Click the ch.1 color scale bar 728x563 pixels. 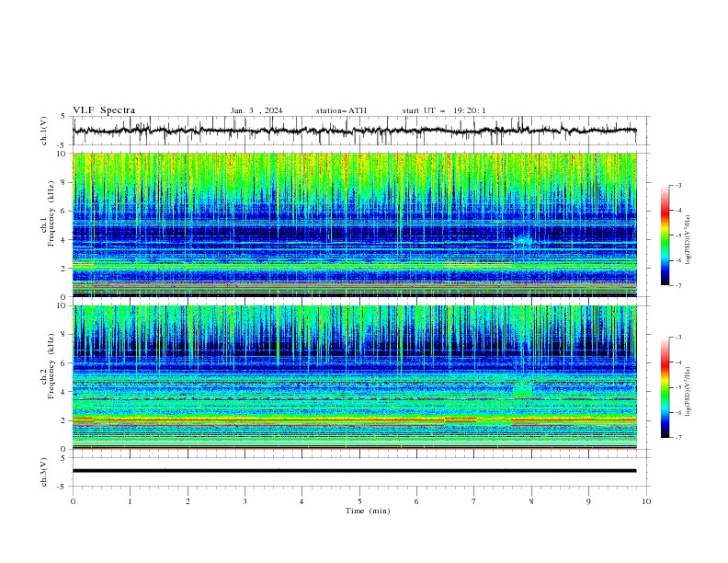click(x=665, y=236)
